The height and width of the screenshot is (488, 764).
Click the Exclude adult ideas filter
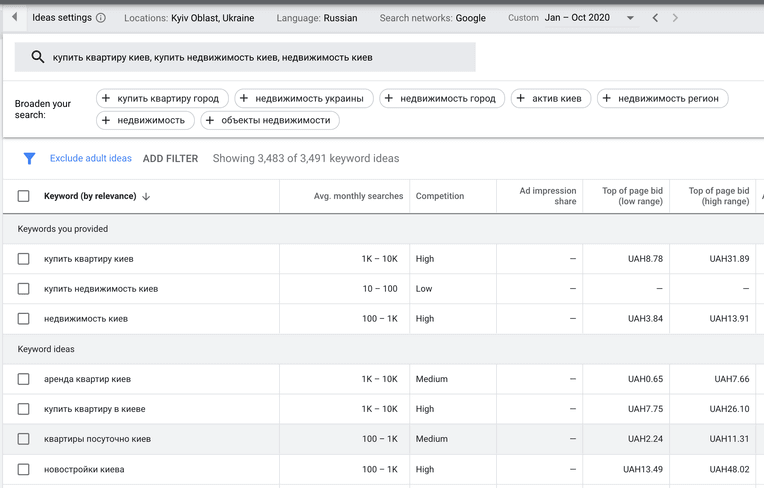[x=91, y=158]
